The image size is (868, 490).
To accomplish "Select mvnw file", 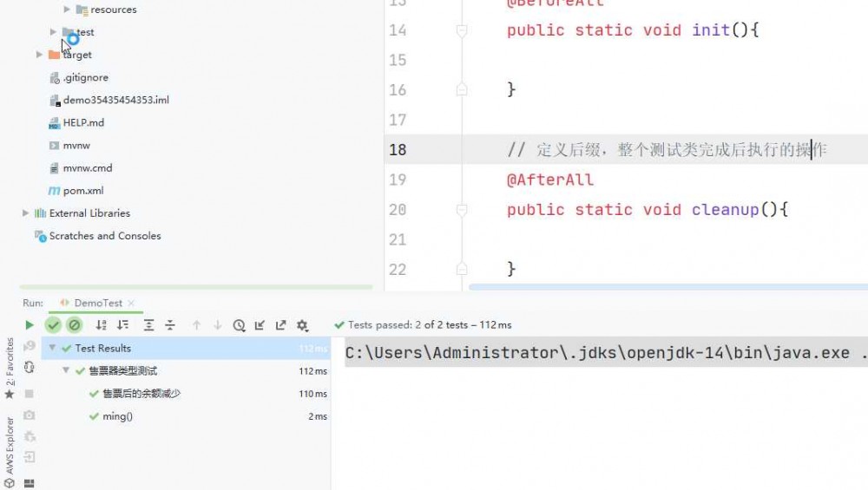I will (x=76, y=146).
